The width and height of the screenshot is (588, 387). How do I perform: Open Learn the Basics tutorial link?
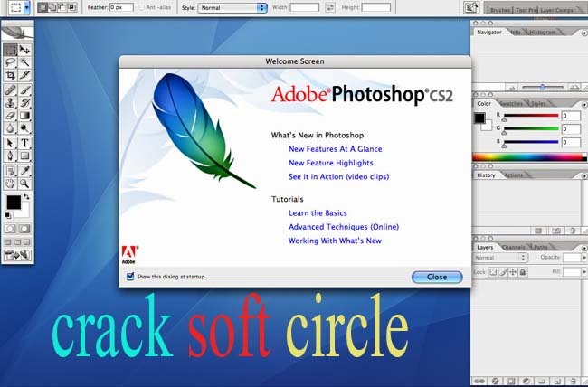pyautogui.click(x=318, y=213)
